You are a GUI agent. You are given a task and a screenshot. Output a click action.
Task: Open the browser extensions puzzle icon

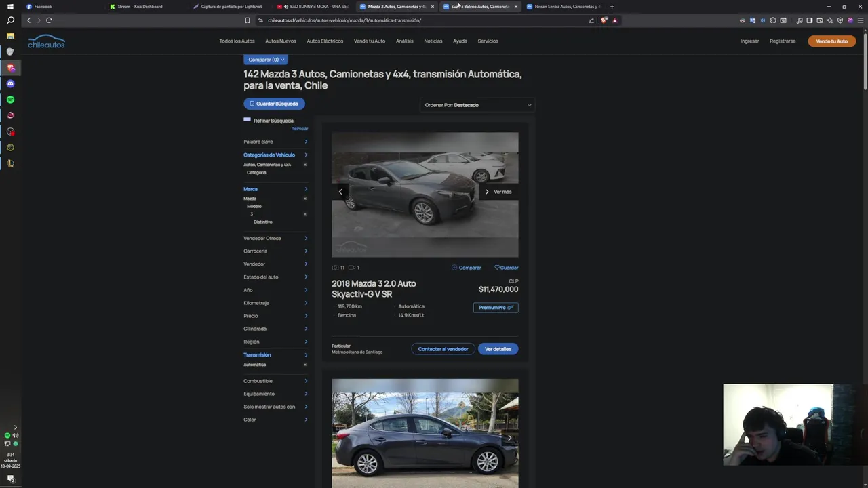[x=773, y=20]
